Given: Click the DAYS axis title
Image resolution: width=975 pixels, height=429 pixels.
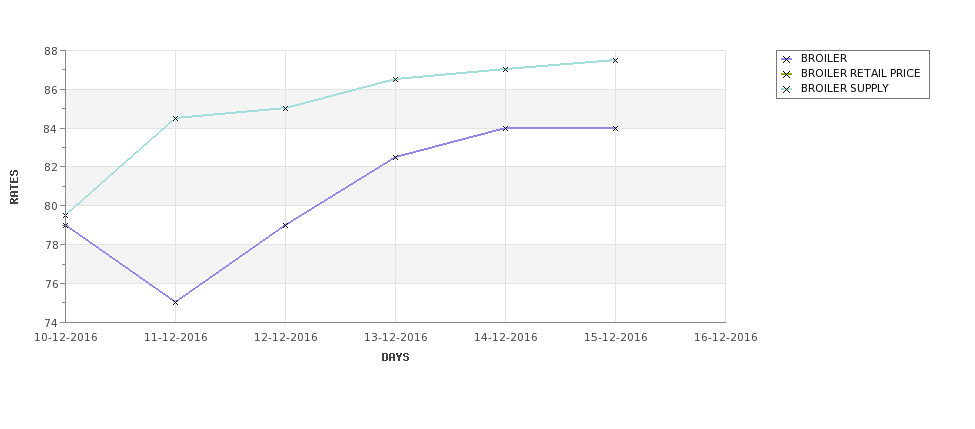Looking at the screenshot, I should (x=395, y=358).
